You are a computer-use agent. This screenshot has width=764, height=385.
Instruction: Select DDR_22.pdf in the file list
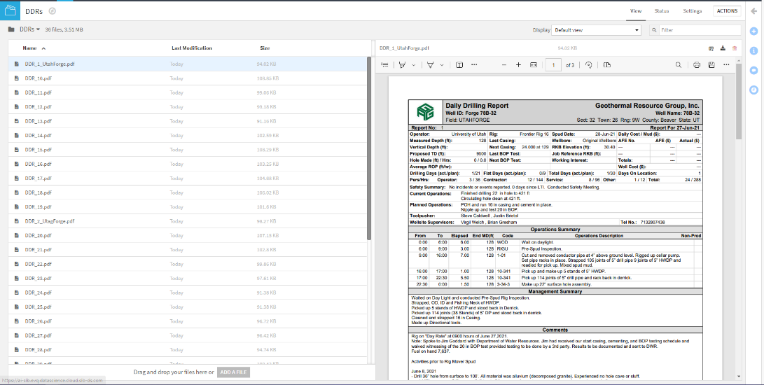188,264
